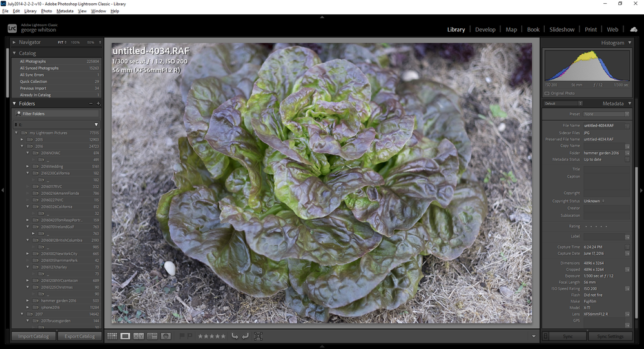
Task: Click the lettuce photo in Loupe view
Action: (x=322, y=183)
